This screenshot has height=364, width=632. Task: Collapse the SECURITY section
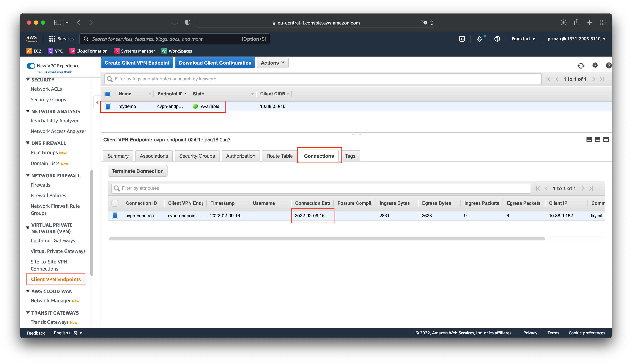[x=28, y=80]
